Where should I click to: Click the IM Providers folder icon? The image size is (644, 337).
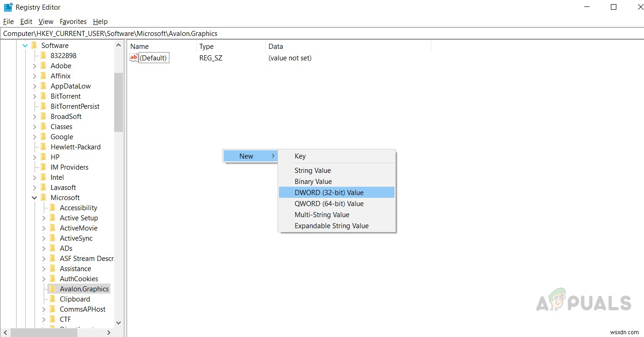(43, 167)
